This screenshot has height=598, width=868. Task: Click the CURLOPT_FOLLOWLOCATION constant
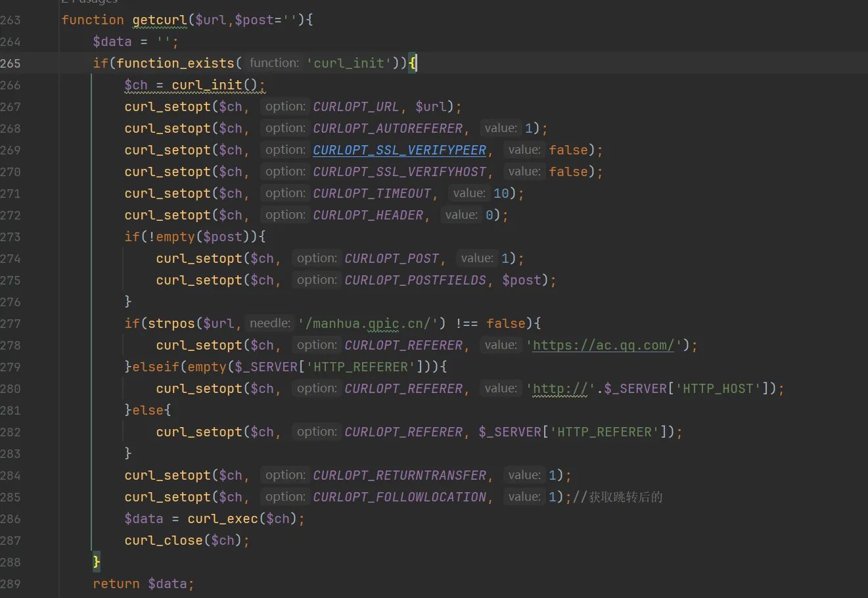[400, 497]
